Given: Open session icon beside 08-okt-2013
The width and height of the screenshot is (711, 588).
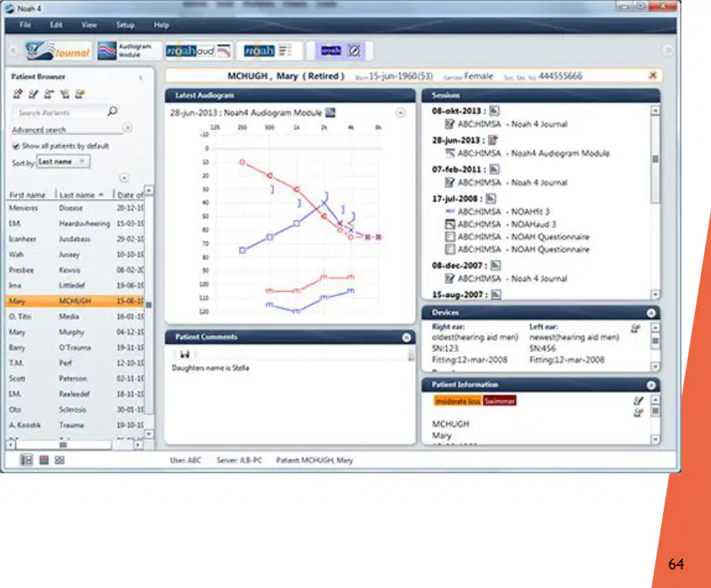Looking at the screenshot, I should pos(494,111).
